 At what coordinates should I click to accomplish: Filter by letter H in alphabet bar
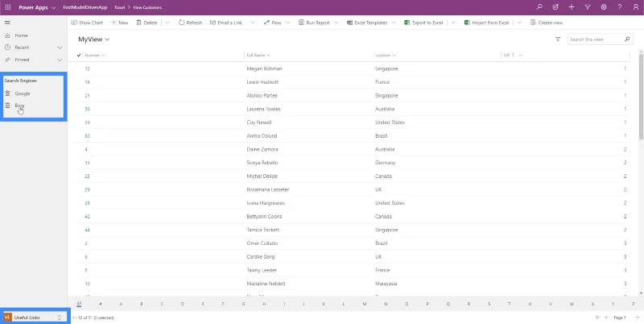[265, 304]
